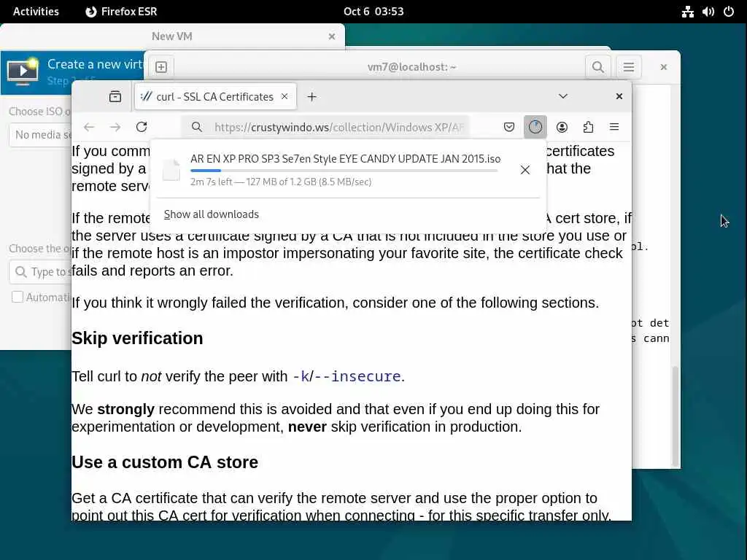Click the terminal window scrollbar
This screenshot has height=560, width=747.
675,416
